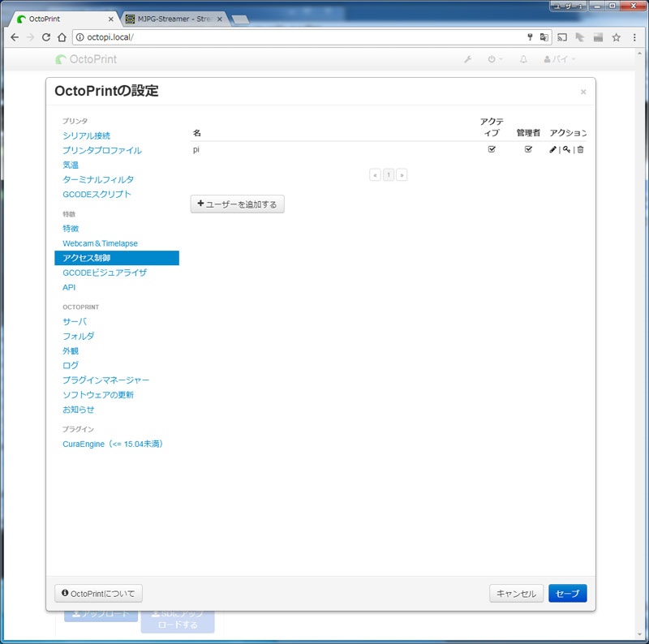Open the ターミナルフィルタ settings section
Viewport: 649px width, 644px height.
(98, 179)
